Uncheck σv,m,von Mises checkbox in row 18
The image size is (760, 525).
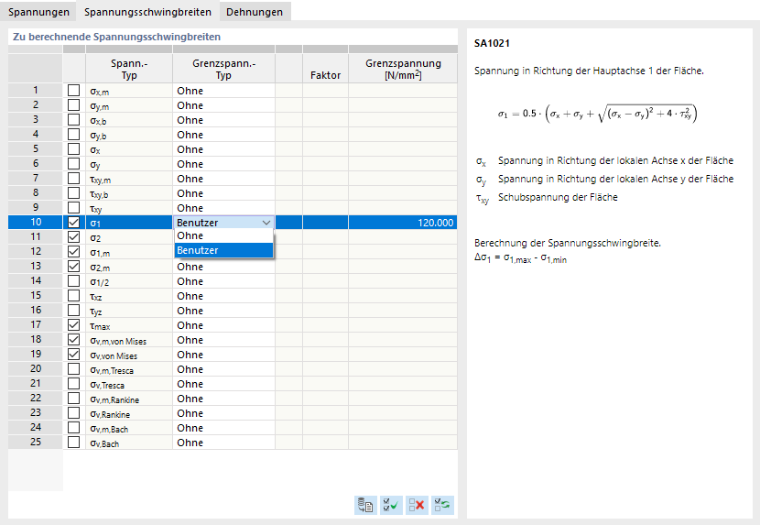74,340
